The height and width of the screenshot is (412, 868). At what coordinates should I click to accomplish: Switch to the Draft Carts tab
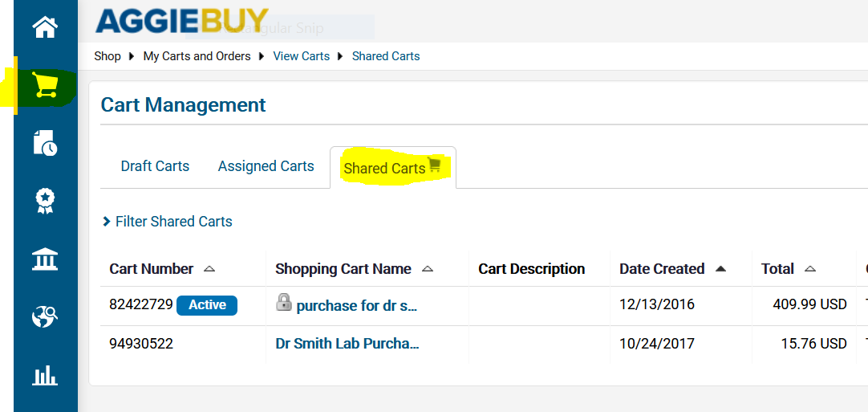155,166
